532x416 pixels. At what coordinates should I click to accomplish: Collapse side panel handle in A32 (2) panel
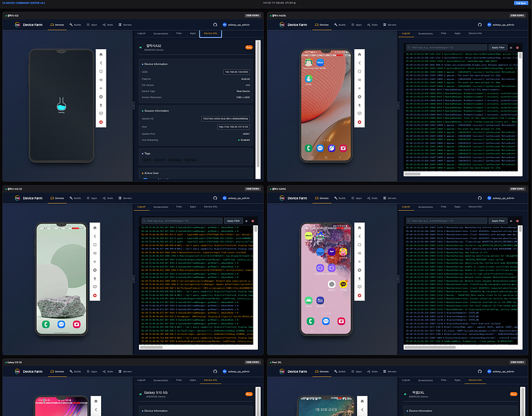tap(134, 278)
